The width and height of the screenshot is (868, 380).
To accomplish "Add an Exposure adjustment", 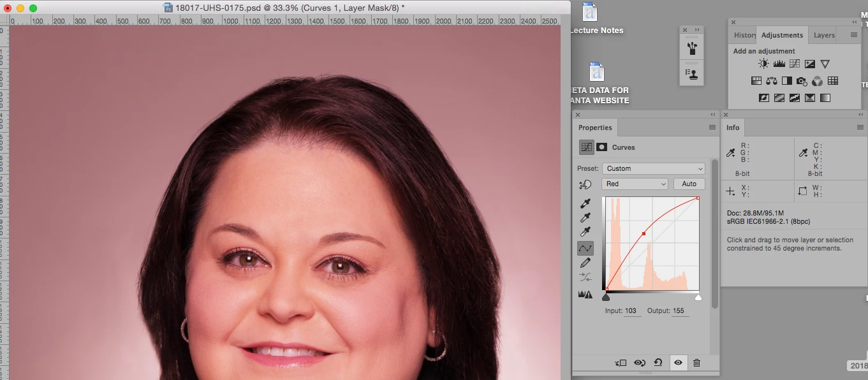I will (x=809, y=64).
